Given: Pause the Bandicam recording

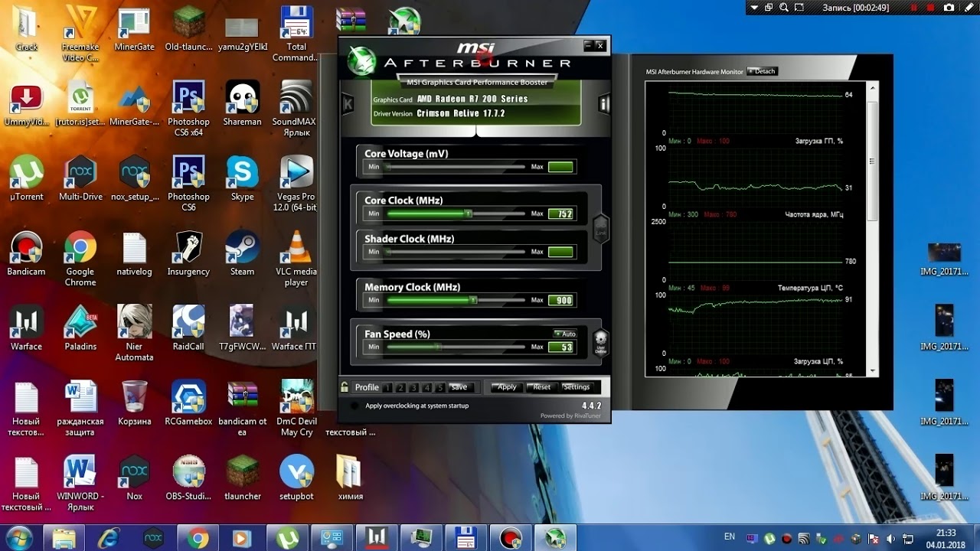Looking at the screenshot, I should pyautogui.click(x=914, y=8).
